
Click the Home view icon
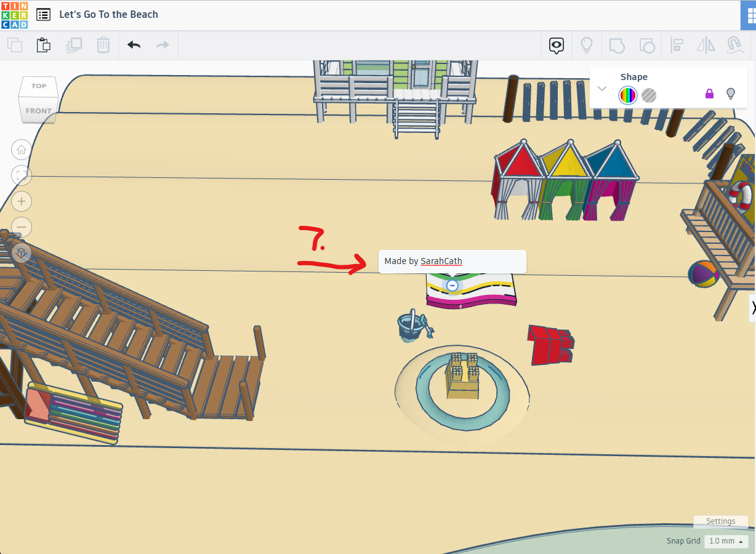[21, 150]
